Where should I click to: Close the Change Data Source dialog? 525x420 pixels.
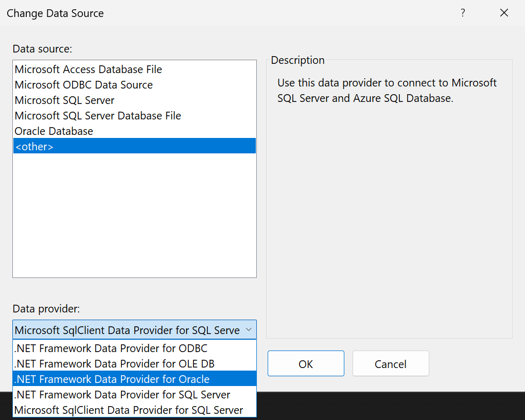[x=504, y=13]
